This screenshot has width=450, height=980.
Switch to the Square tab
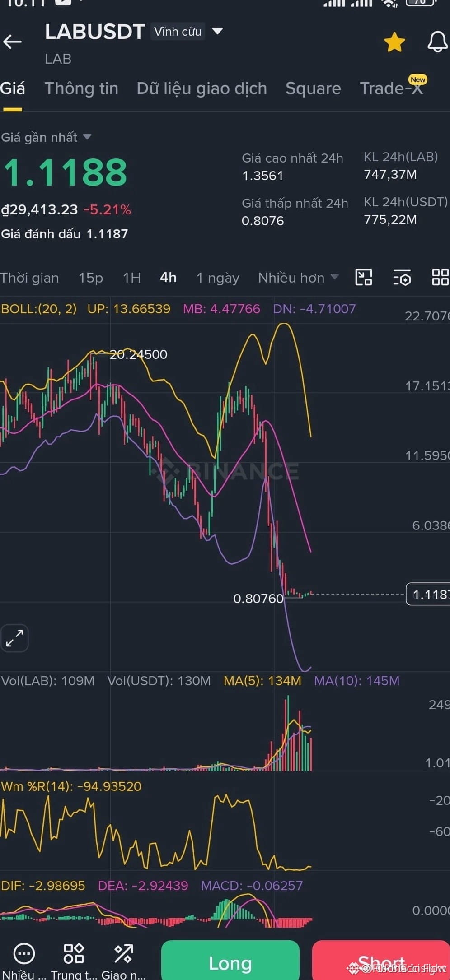(313, 88)
